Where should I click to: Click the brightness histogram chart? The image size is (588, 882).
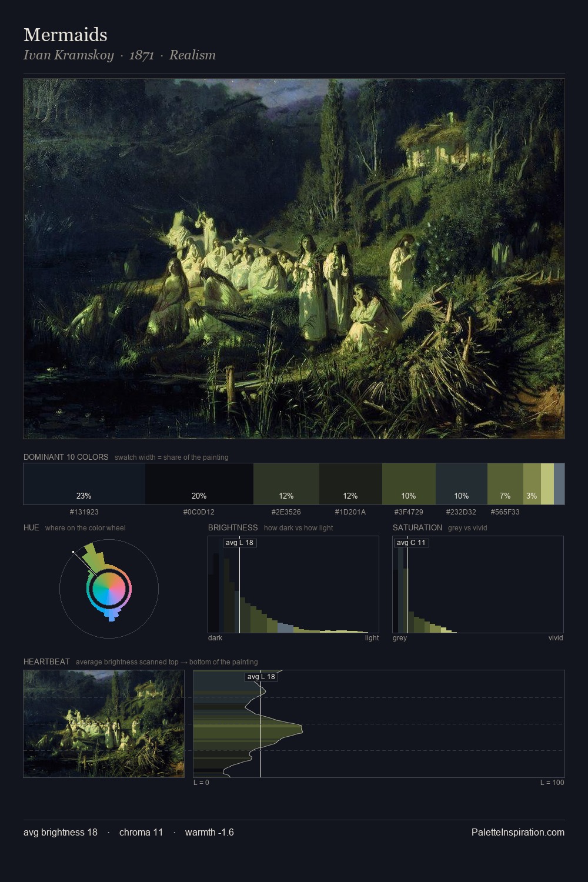coord(293,584)
